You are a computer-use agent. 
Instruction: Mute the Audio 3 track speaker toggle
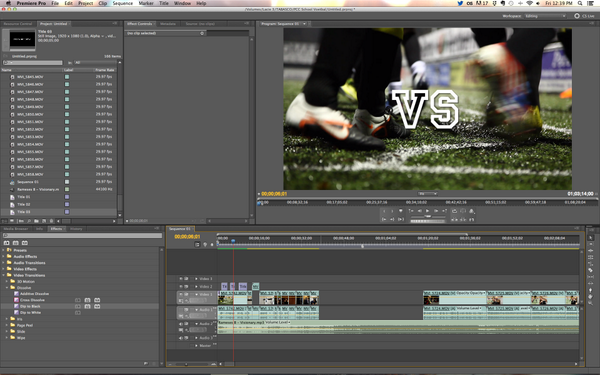point(181,338)
